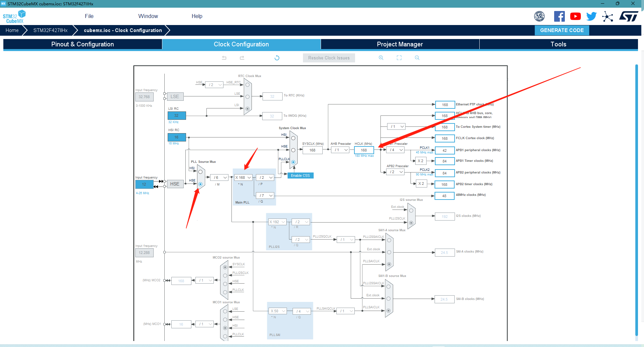Select PLLI2SCLK in the I2S source Mux

(x=411, y=223)
